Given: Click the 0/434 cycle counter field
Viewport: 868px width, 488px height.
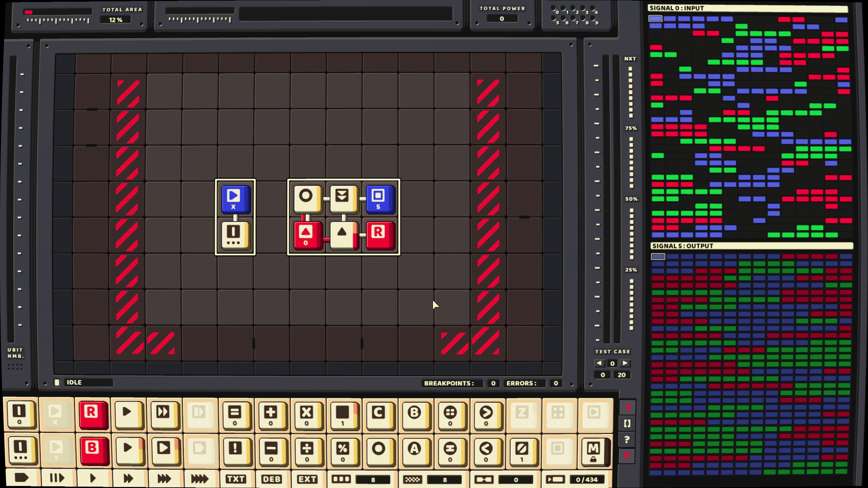Looking at the screenshot, I should tap(587, 480).
